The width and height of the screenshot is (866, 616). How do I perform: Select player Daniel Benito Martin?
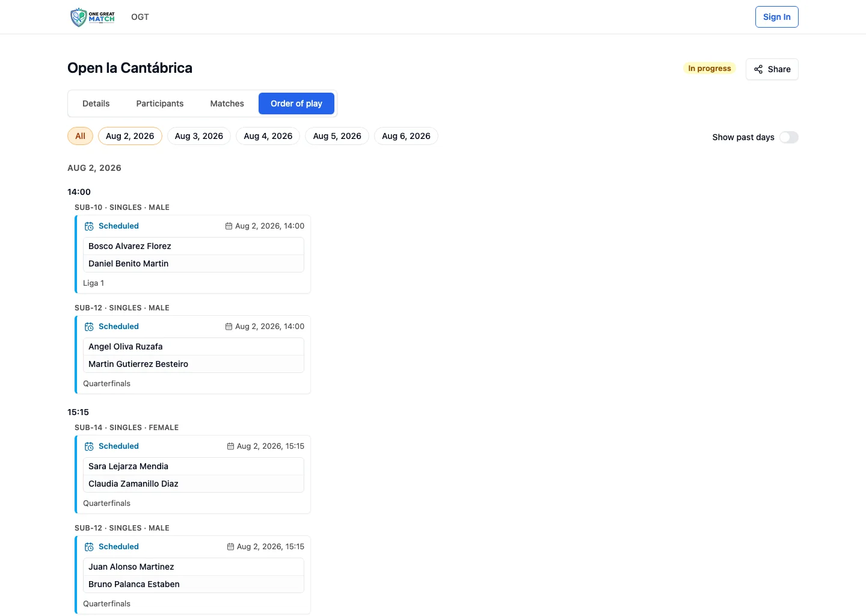(194, 263)
